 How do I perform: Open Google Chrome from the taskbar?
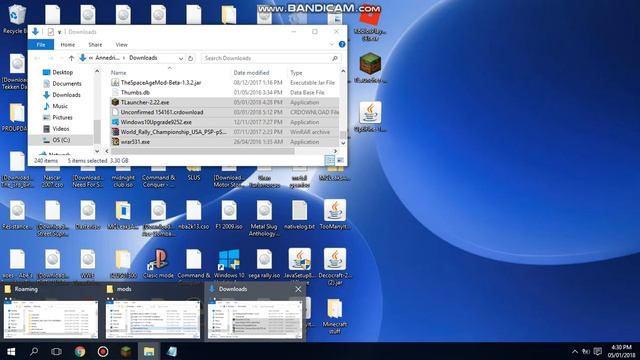tap(80, 351)
